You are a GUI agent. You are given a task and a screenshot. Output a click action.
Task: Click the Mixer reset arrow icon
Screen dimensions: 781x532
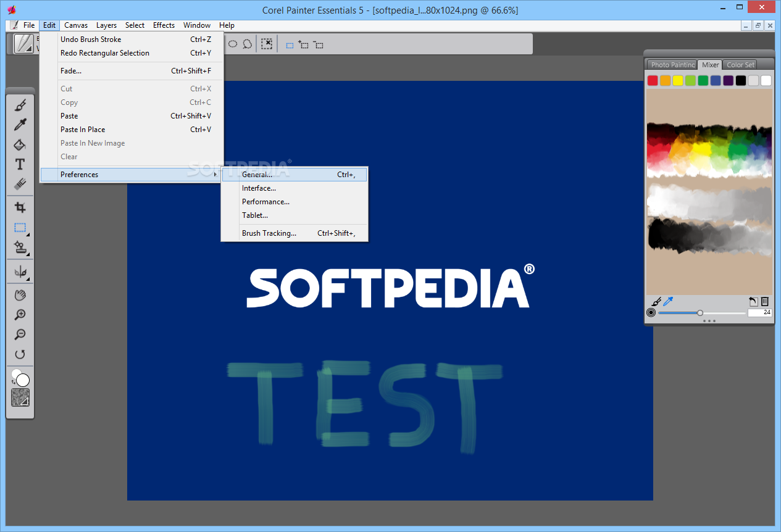[x=753, y=301]
